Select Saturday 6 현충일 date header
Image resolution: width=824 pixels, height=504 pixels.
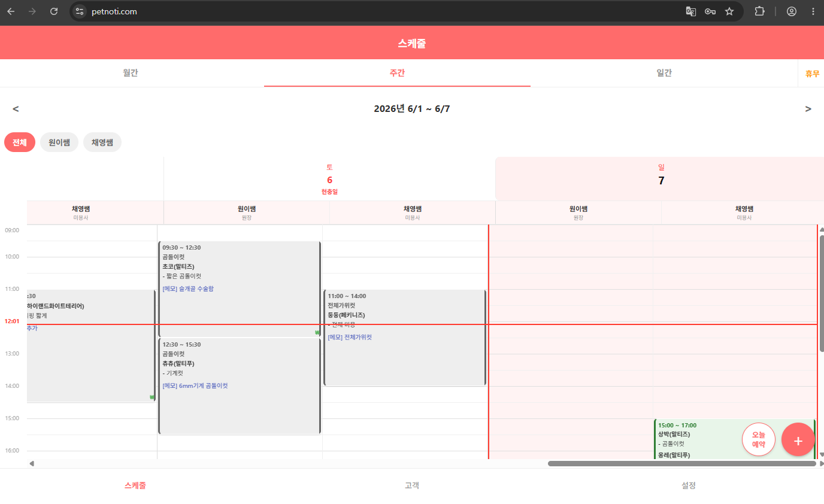[x=329, y=179]
